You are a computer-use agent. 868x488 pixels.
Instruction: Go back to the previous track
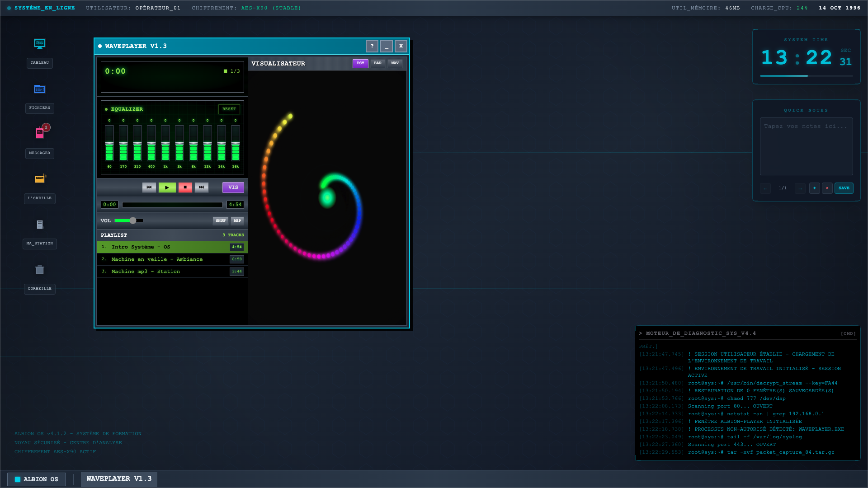click(149, 187)
